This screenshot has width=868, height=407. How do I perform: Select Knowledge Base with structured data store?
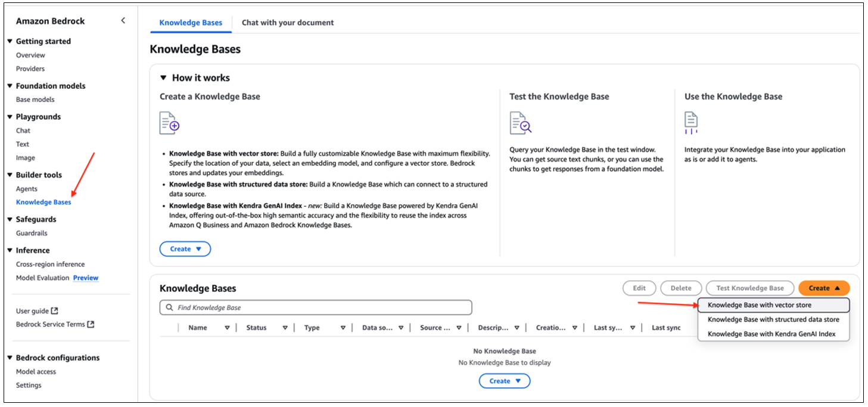pyautogui.click(x=773, y=319)
